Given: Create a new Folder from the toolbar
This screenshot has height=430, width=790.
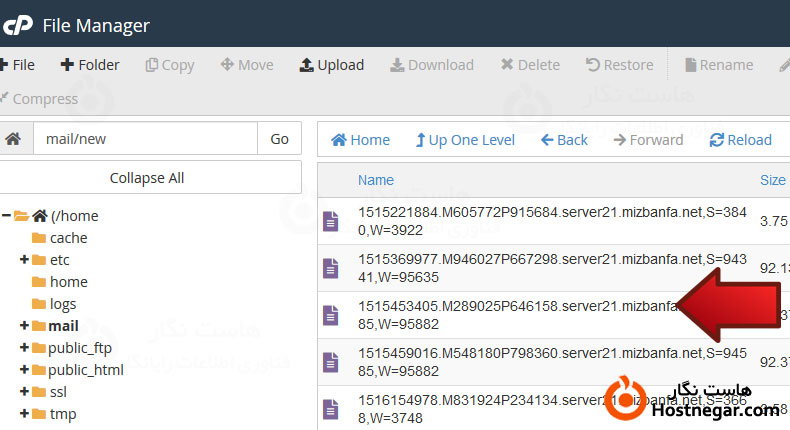Looking at the screenshot, I should click(90, 65).
